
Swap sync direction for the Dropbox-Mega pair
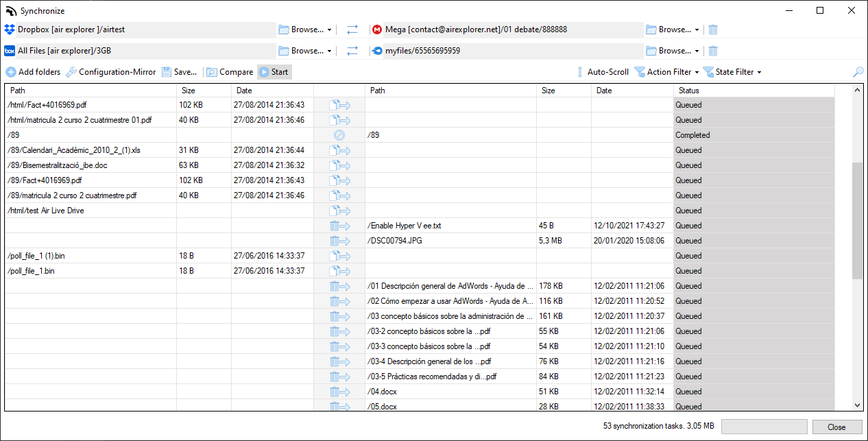tap(353, 29)
